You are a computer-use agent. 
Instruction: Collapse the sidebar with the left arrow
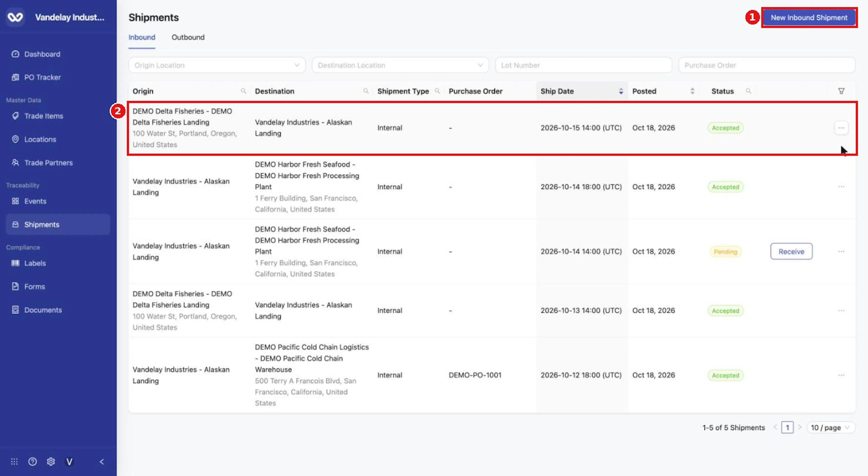tap(102, 462)
